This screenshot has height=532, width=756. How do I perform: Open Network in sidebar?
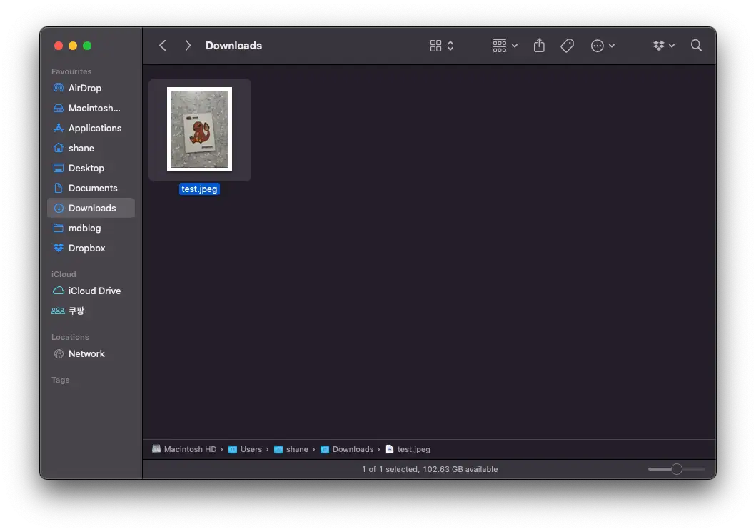(x=91, y=353)
